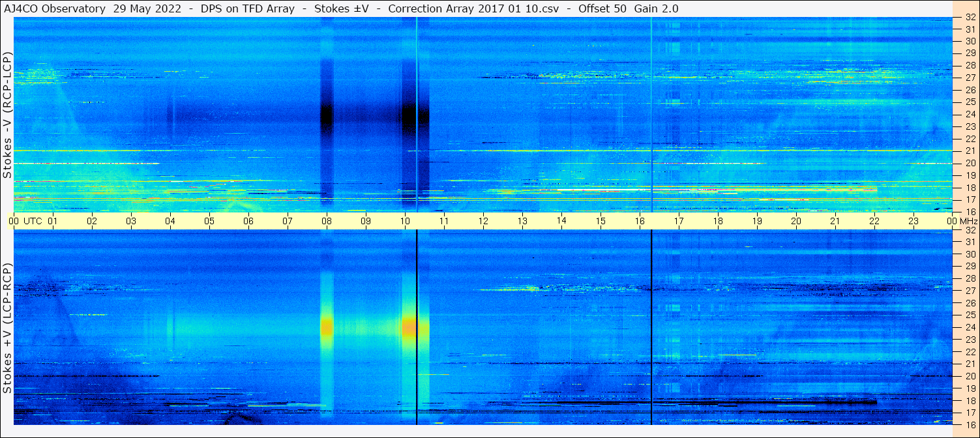Screen dimensions: 980x438
Task: Click the 18 MHz tick of lower panel
Action: tap(970, 400)
